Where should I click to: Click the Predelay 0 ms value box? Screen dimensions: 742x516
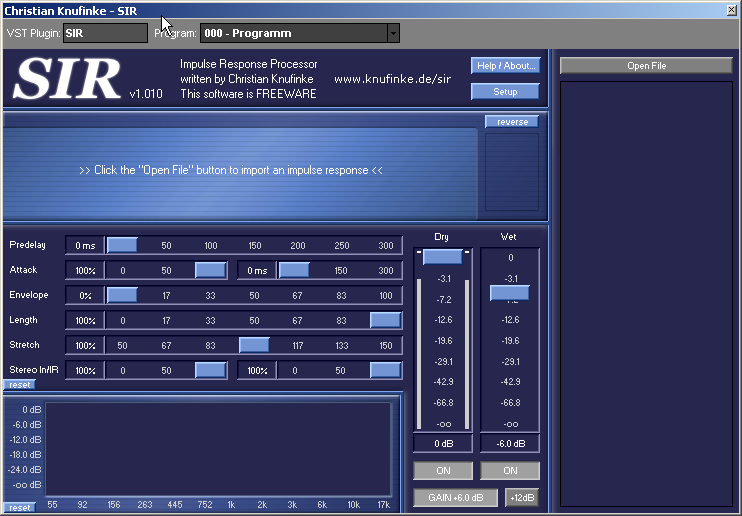coord(85,245)
